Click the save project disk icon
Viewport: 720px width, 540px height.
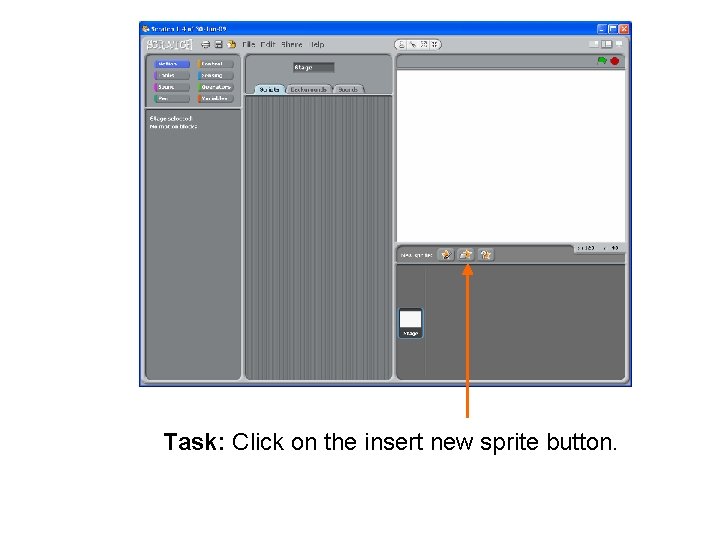(x=219, y=45)
